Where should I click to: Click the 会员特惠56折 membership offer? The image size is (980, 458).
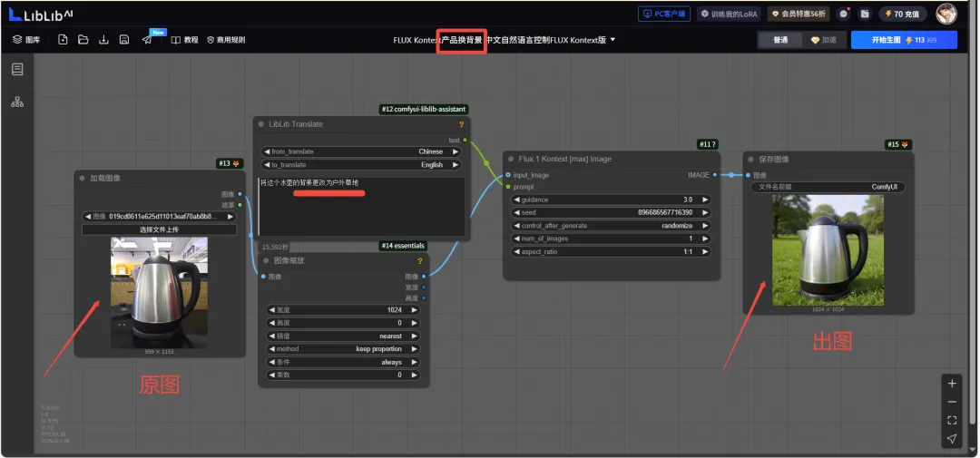(x=799, y=14)
